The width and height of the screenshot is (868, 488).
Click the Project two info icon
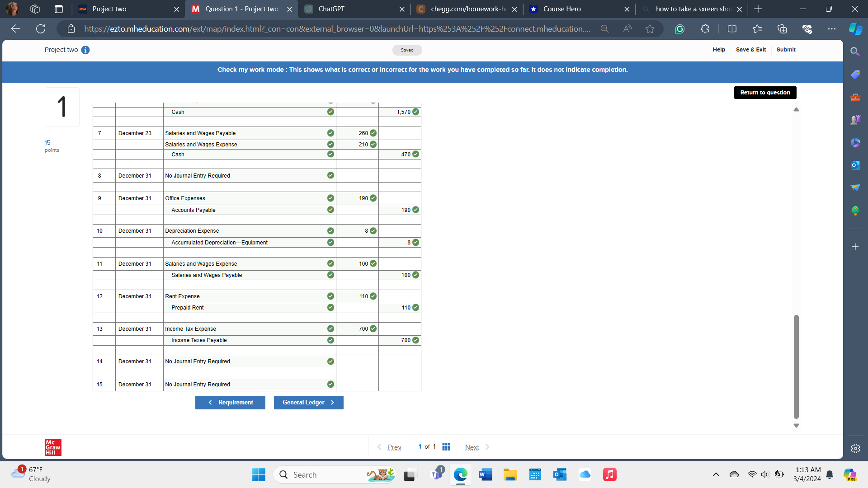pos(85,50)
